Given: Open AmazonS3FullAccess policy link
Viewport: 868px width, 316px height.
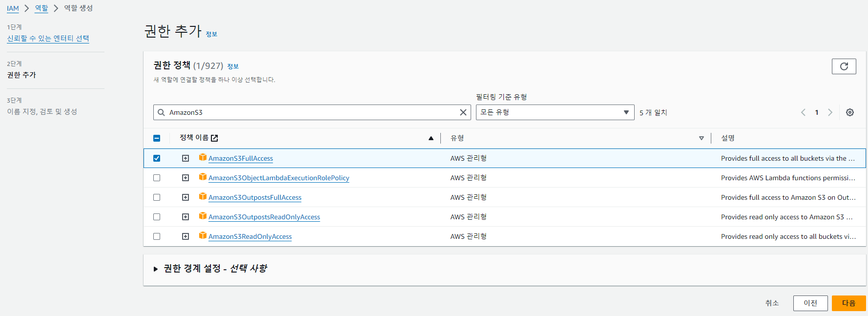Looking at the screenshot, I should click(241, 158).
